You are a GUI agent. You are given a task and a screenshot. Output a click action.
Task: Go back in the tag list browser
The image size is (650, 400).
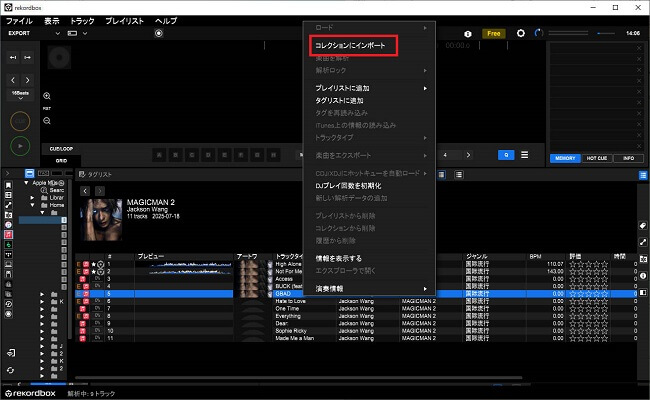[x=85, y=191]
